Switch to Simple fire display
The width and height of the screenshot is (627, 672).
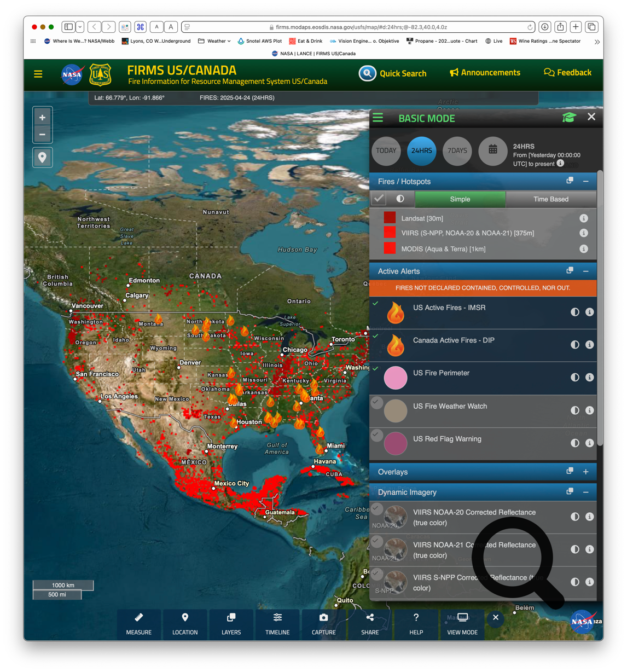[x=460, y=199]
